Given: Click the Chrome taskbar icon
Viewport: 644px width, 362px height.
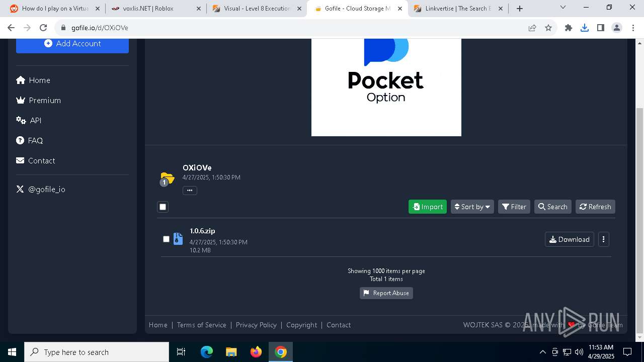Looking at the screenshot, I should [281, 352].
